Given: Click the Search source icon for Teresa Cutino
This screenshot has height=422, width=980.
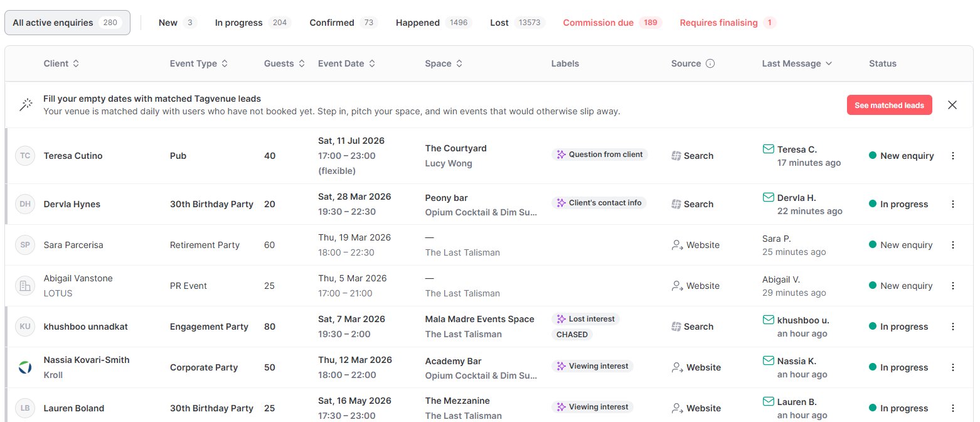Looking at the screenshot, I should tap(676, 156).
